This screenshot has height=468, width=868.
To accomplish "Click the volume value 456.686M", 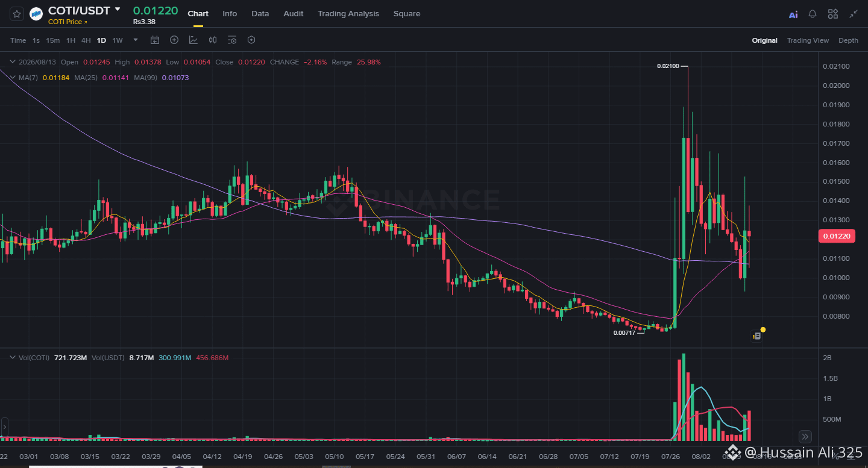I will 212,358.
